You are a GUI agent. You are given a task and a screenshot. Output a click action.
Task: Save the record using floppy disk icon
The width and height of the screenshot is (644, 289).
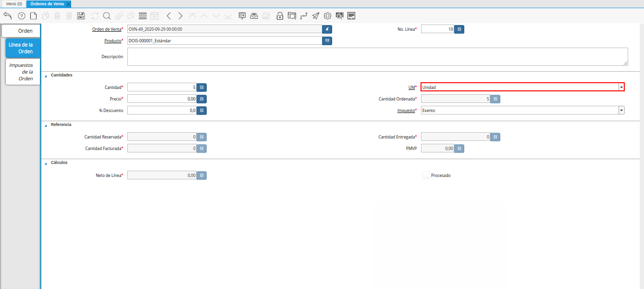click(81, 16)
